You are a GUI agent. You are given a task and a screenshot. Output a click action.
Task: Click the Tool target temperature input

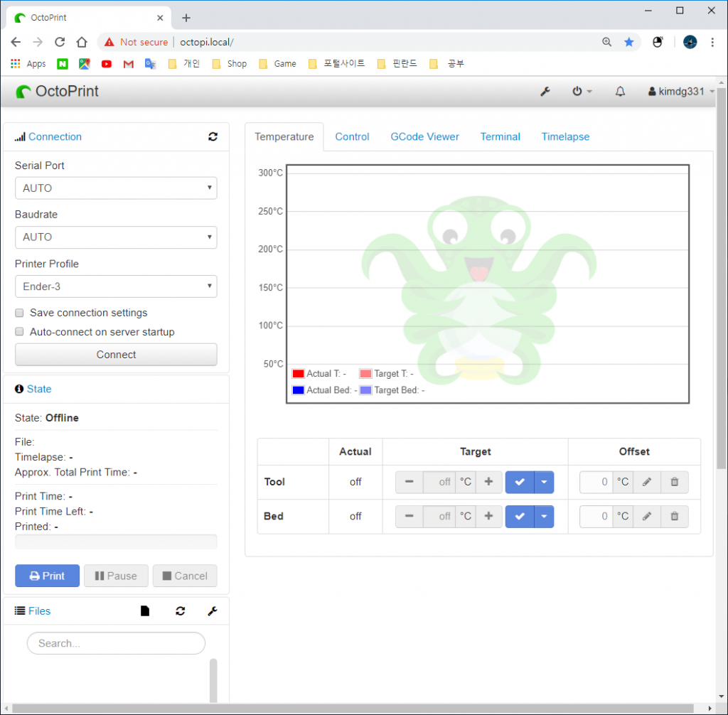point(439,482)
